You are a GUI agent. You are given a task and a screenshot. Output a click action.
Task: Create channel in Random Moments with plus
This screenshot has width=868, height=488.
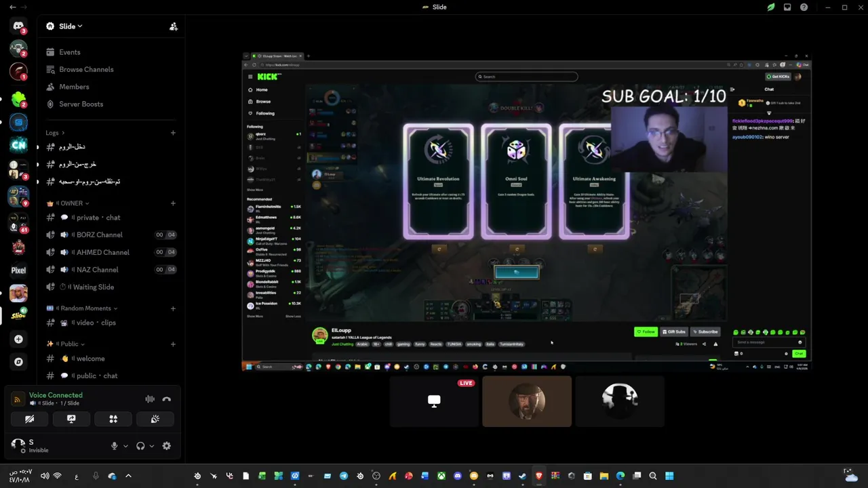click(173, 308)
